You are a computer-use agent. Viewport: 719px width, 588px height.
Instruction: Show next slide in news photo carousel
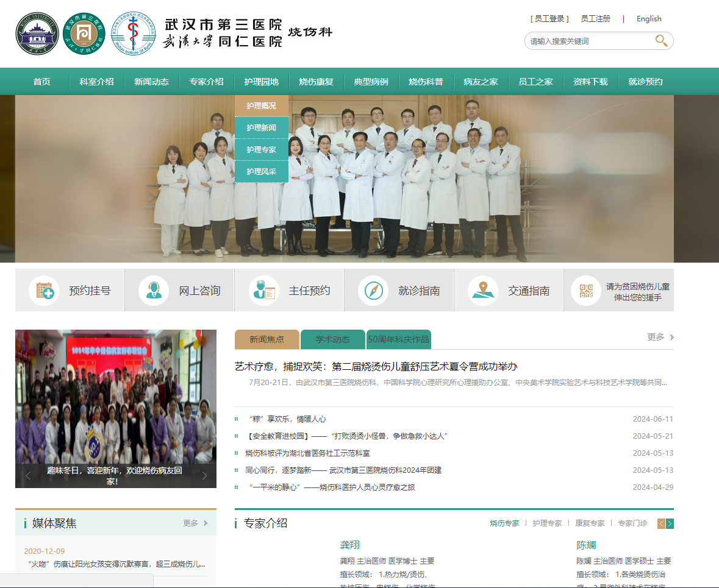[204, 476]
